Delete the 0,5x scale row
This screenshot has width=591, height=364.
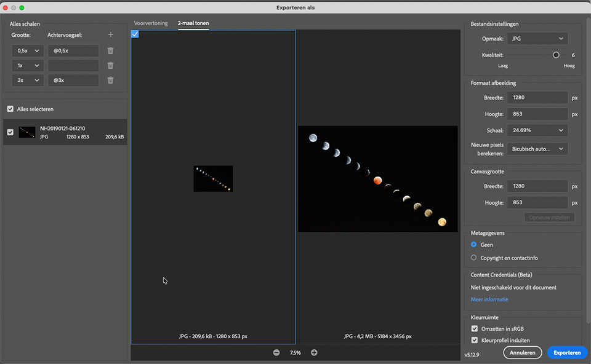(x=111, y=51)
